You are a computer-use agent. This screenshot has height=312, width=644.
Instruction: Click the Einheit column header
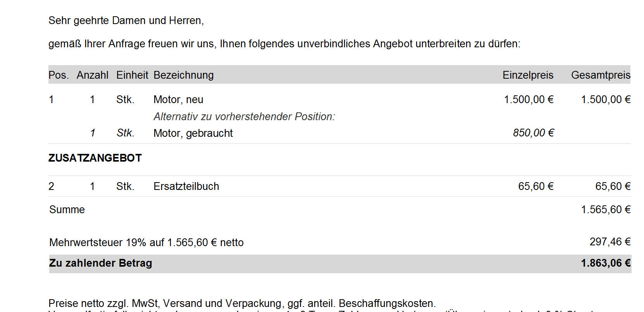132,75
